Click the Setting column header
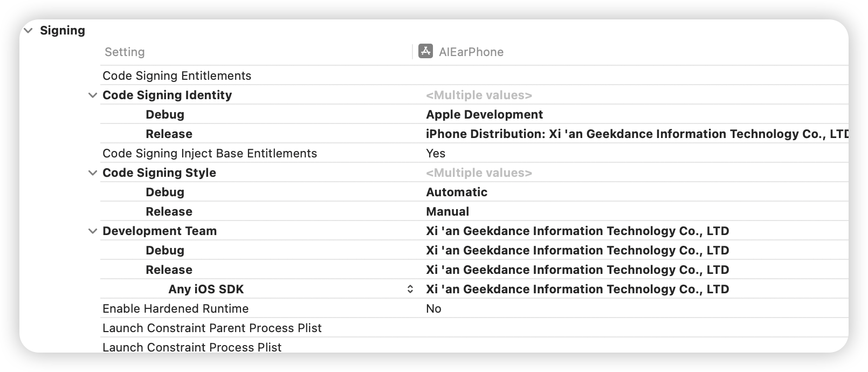 [125, 52]
